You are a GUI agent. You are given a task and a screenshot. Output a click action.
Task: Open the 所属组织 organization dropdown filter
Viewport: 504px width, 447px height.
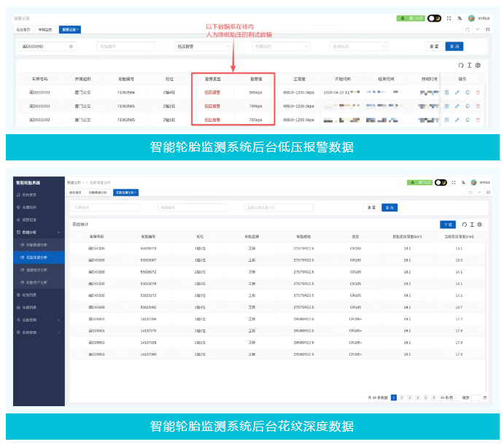click(282, 47)
